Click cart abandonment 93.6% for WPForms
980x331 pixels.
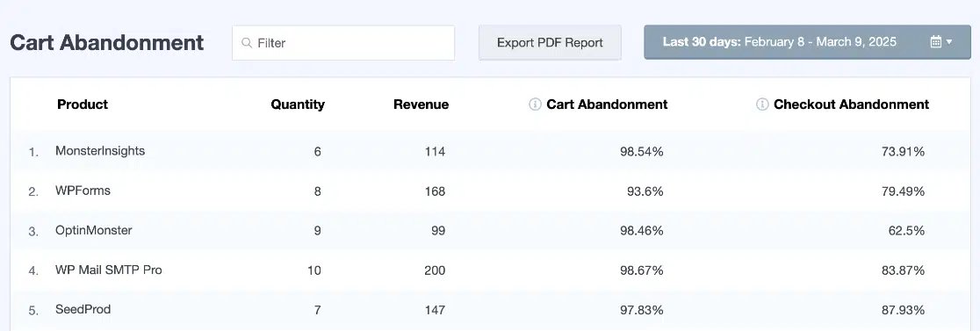tap(645, 191)
